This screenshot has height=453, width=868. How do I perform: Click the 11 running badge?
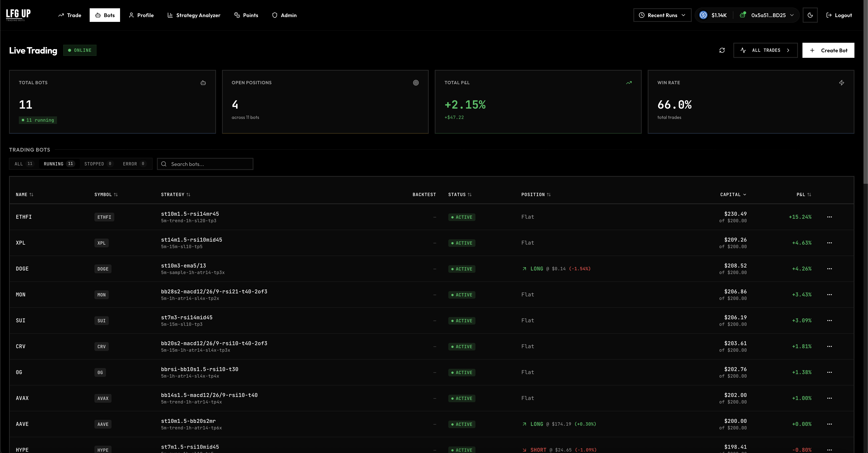[38, 120]
